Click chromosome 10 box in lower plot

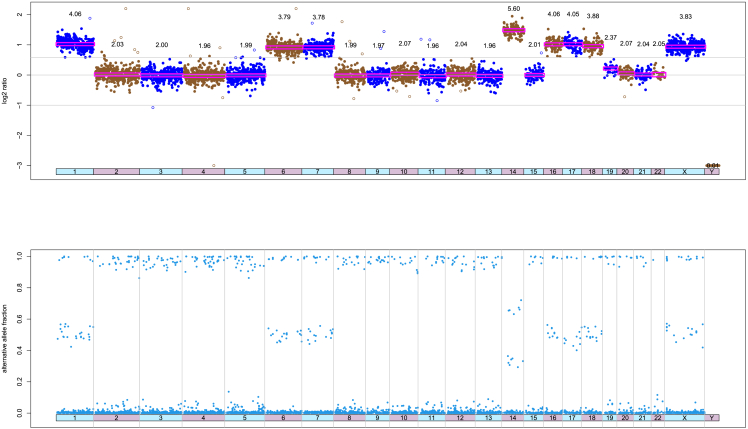403,417
